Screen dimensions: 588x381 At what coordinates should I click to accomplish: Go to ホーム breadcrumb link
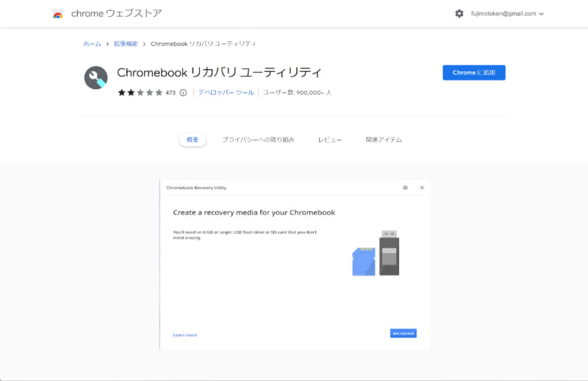(93, 44)
